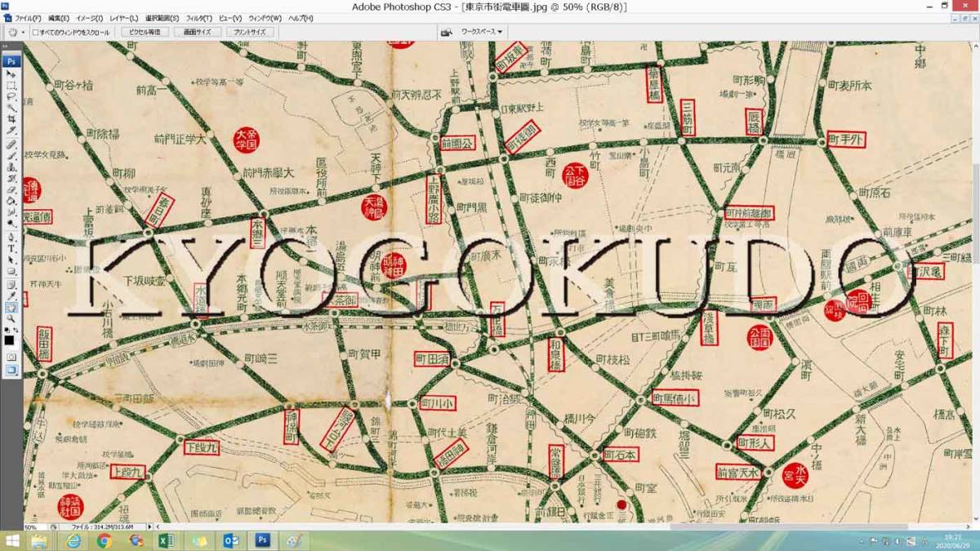Open Adobe Bridge from options bar
The width and height of the screenshot is (980, 551).
pos(447,32)
